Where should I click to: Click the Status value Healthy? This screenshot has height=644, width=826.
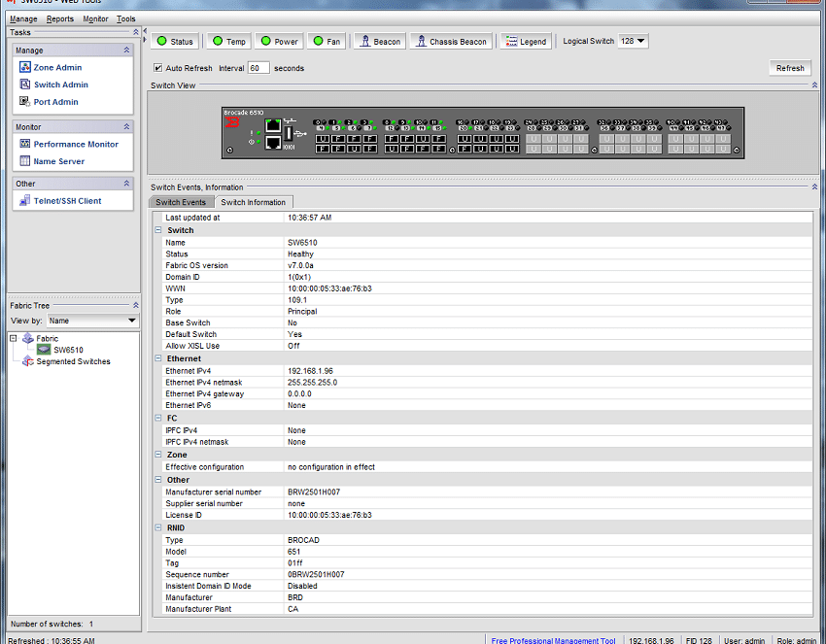click(300, 254)
